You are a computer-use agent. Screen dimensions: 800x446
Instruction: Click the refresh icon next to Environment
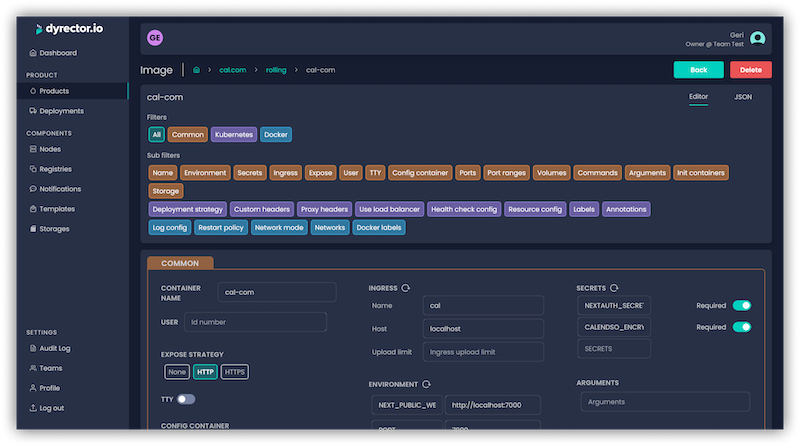(427, 383)
